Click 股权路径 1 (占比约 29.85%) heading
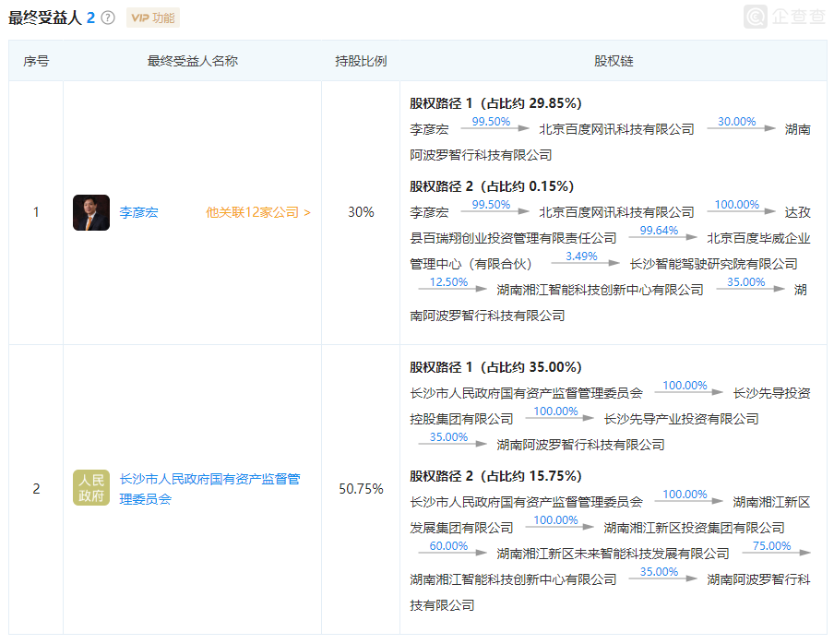Screen dimensions: 834x644 point(495,103)
